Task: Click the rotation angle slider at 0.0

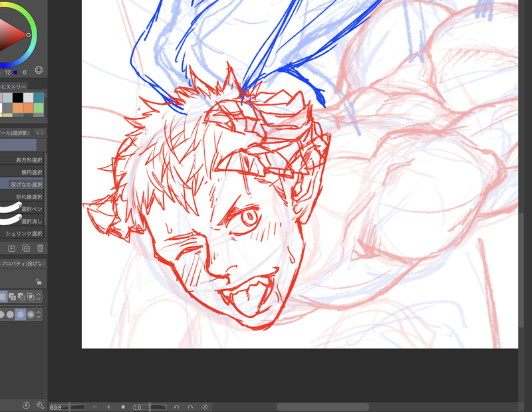Action: 150,407
